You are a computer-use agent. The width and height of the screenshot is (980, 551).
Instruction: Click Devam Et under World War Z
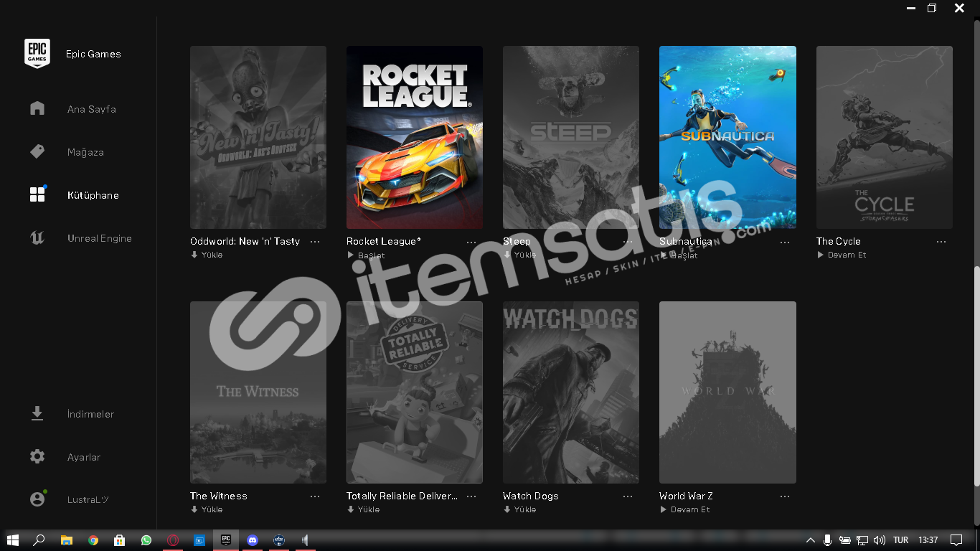[x=684, y=509]
